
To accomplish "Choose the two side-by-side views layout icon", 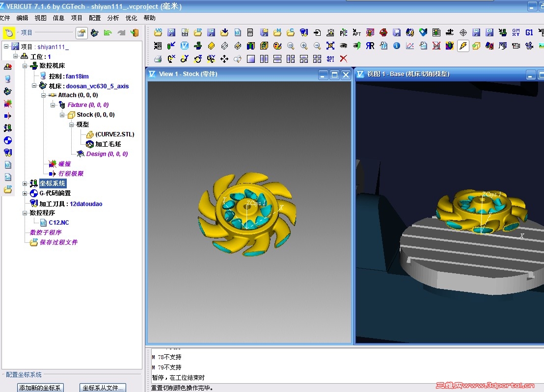I will click(x=264, y=59).
